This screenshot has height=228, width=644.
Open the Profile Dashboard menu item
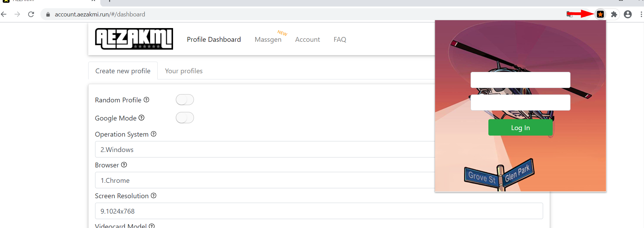pos(214,39)
